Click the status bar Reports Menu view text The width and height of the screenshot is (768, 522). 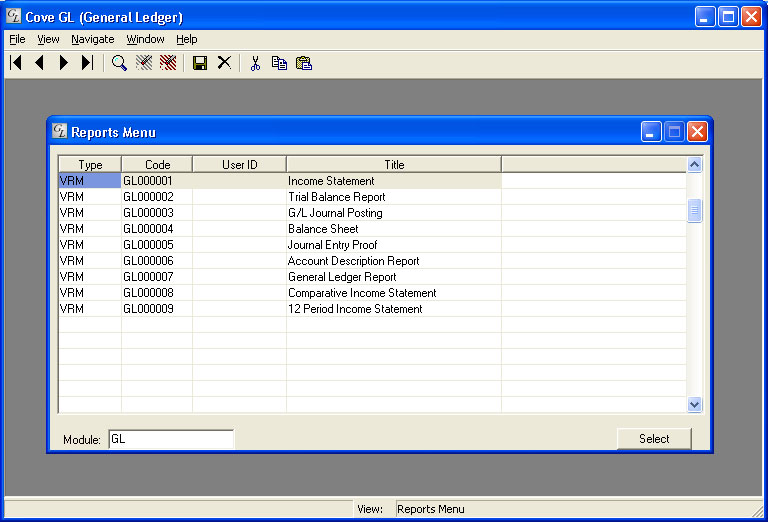coord(431,509)
